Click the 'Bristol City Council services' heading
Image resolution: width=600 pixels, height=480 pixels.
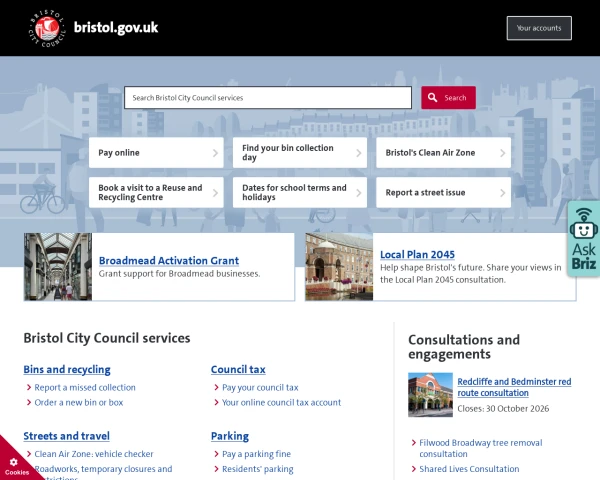point(107,338)
